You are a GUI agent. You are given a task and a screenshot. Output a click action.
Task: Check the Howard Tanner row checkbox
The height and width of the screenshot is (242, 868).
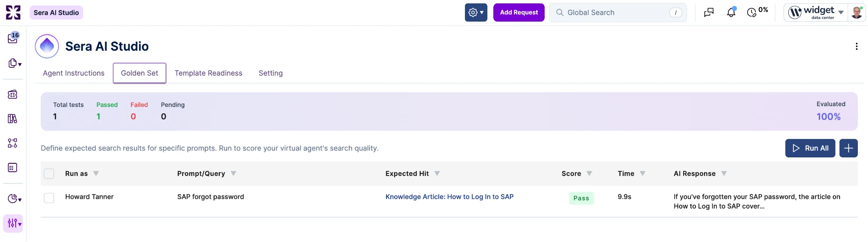[49, 198]
